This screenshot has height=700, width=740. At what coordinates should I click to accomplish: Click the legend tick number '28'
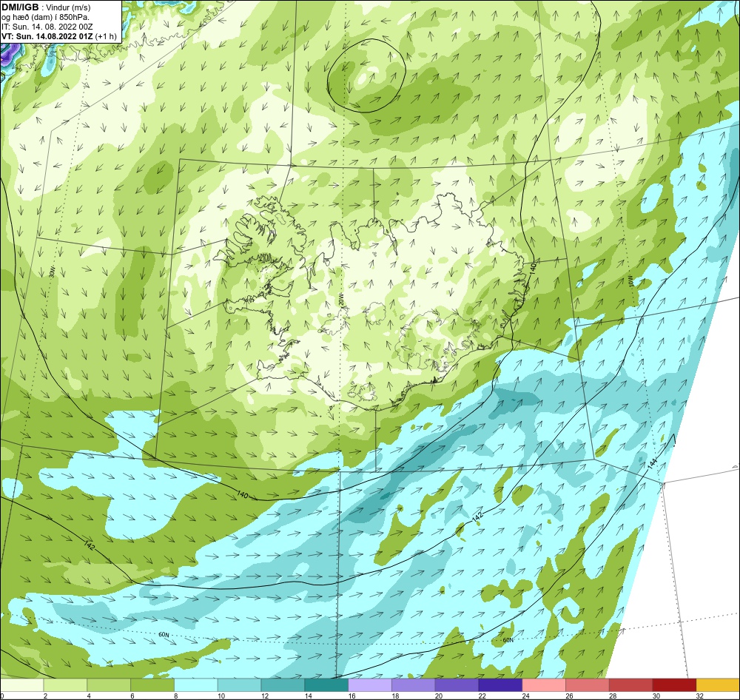[x=613, y=696]
